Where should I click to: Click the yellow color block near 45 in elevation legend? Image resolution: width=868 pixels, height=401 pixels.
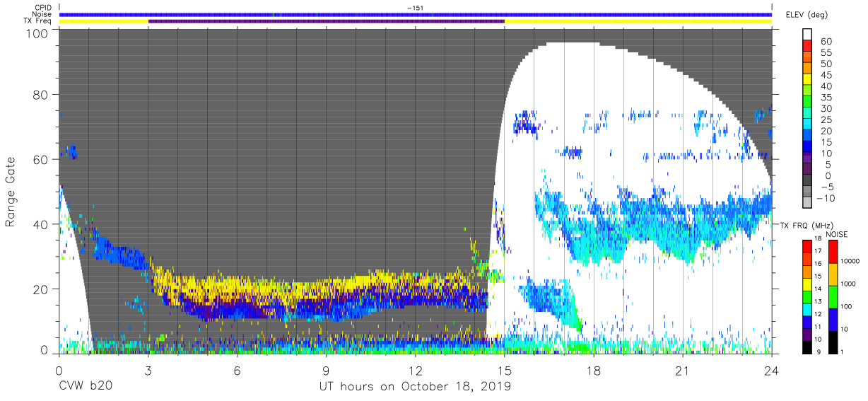tap(807, 81)
